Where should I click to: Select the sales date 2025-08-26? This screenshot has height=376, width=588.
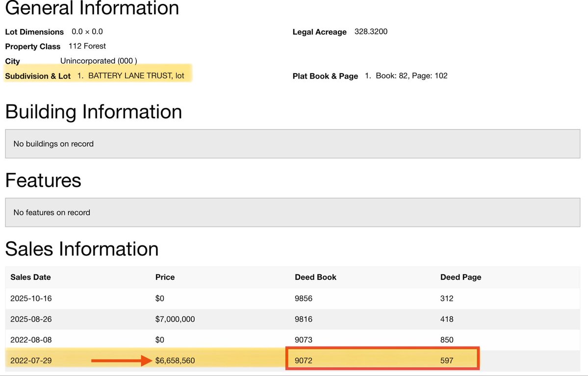tap(31, 319)
